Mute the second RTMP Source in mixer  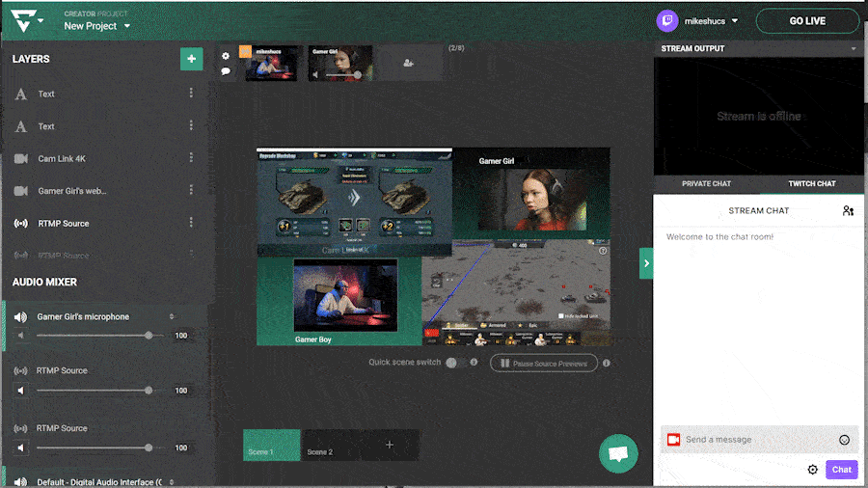[x=21, y=447]
